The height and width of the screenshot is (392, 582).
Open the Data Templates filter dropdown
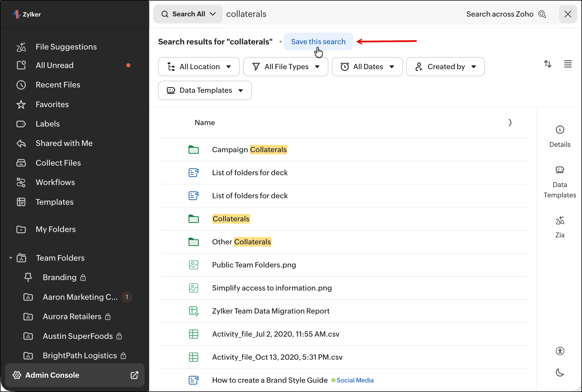tap(205, 90)
